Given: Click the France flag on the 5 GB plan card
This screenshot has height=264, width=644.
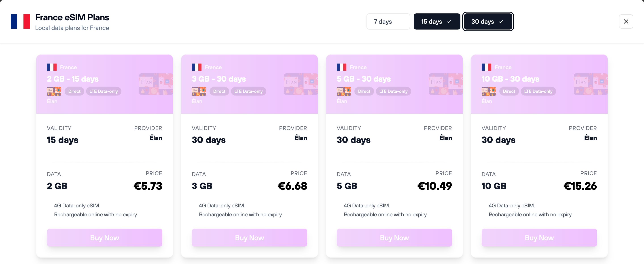Looking at the screenshot, I should (x=341, y=67).
